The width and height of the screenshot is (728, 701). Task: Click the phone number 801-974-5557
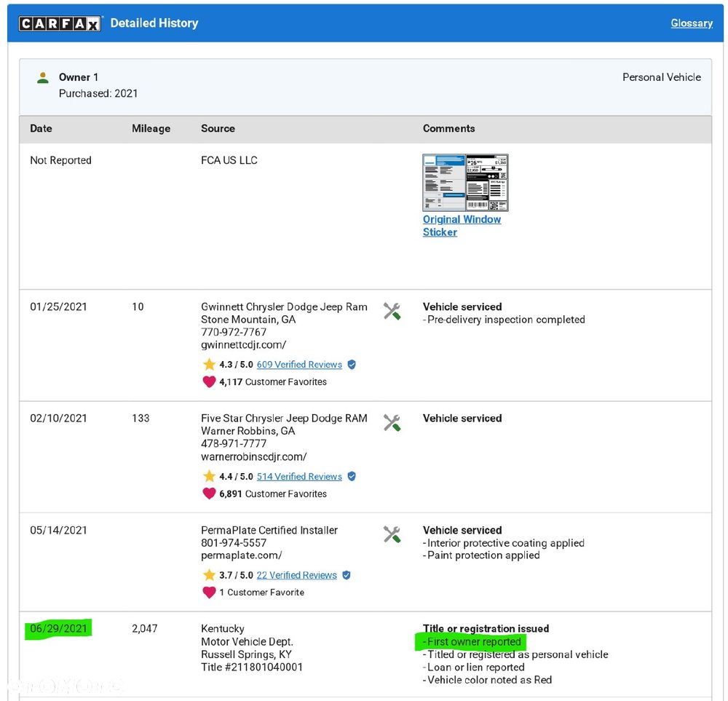234,543
